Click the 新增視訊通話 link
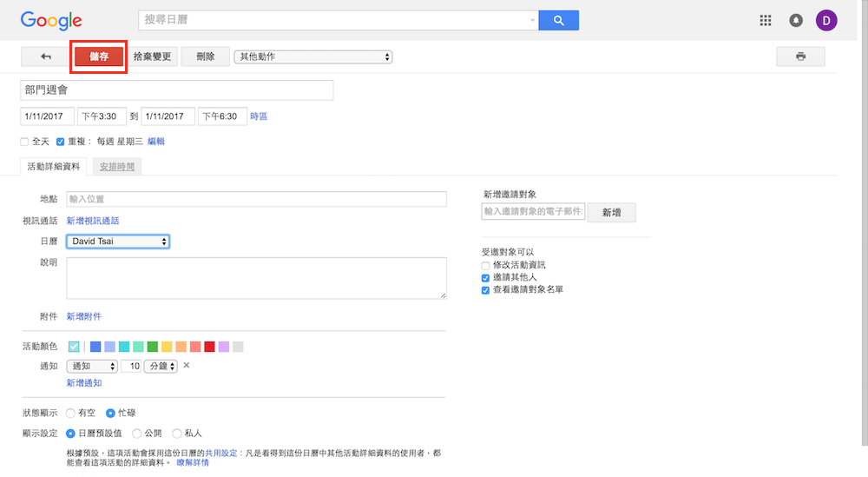Viewport: 868px width, 477px height. (x=93, y=221)
